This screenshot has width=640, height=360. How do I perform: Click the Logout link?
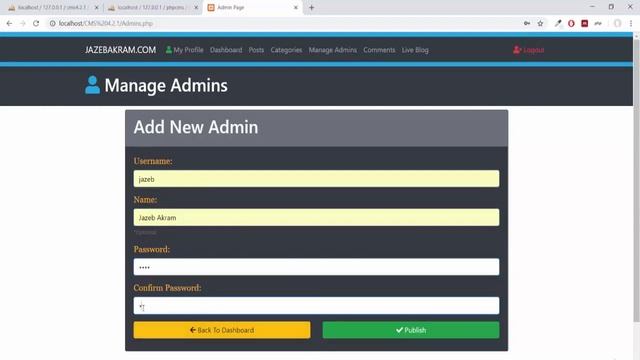[529, 50]
